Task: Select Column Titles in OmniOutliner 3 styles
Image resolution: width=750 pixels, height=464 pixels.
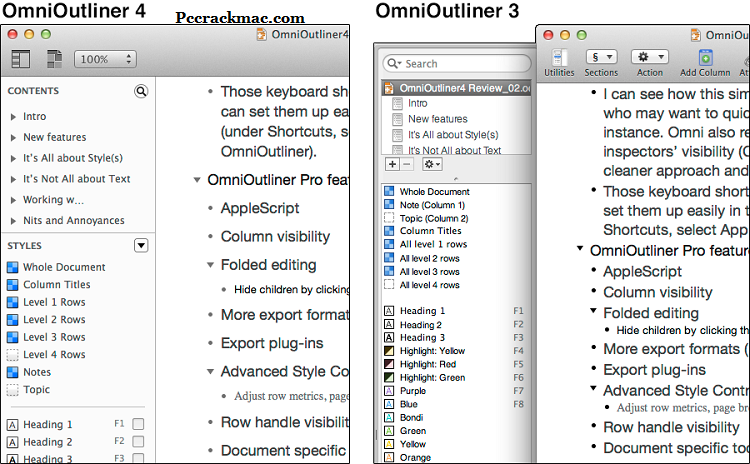Action: [x=430, y=231]
